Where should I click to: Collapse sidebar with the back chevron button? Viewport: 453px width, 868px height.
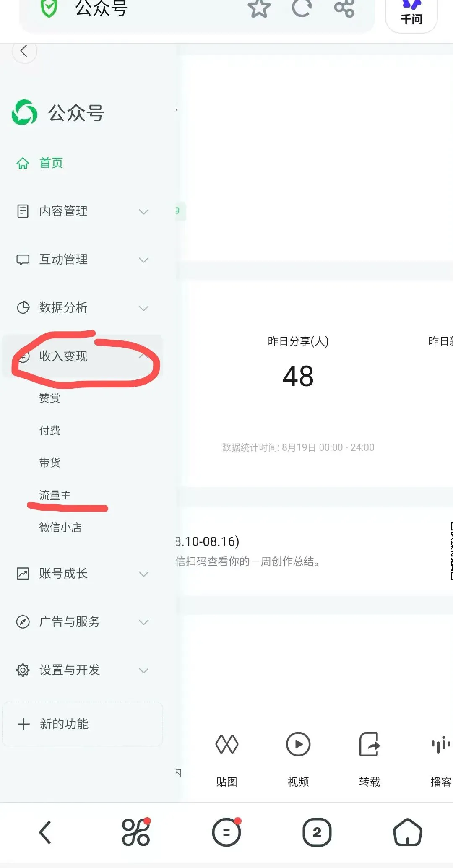click(24, 51)
